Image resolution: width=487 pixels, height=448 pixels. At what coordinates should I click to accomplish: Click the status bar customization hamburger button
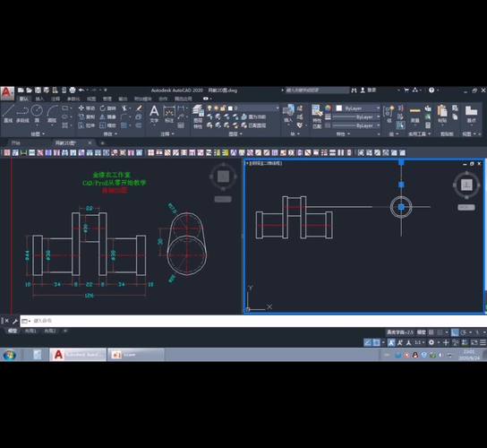click(483, 342)
